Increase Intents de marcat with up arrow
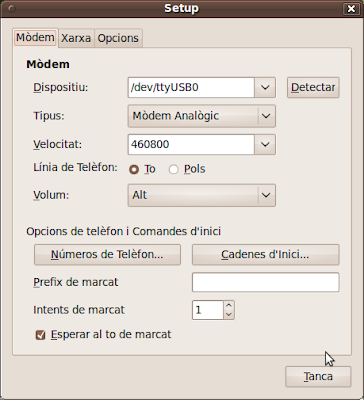Screen dimensions: 364x400 click(x=229, y=305)
